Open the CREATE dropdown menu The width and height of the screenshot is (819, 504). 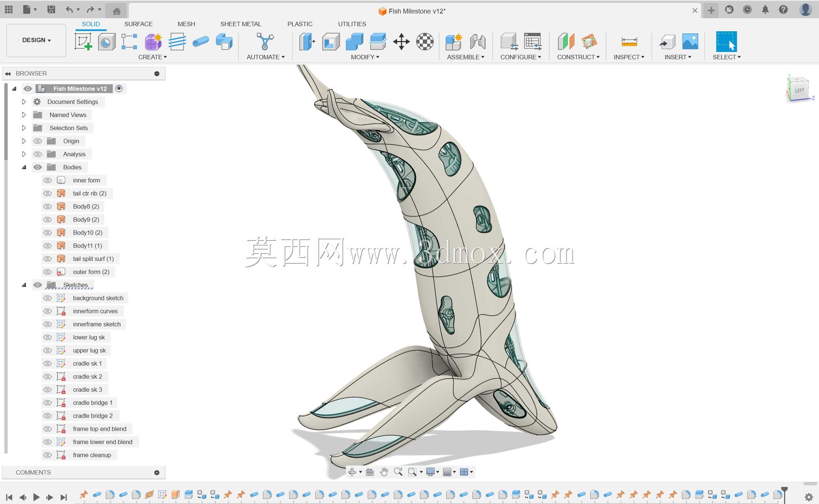point(153,57)
